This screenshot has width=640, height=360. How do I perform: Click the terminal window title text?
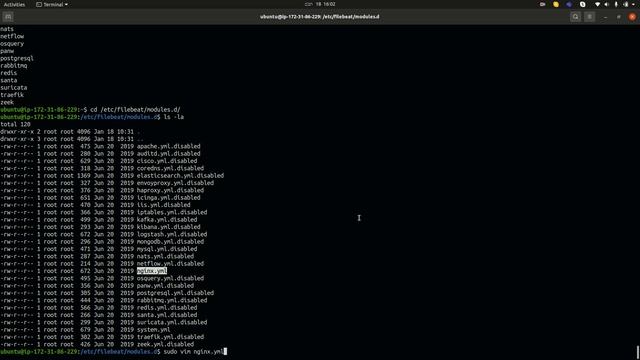pyautogui.click(x=320, y=17)
